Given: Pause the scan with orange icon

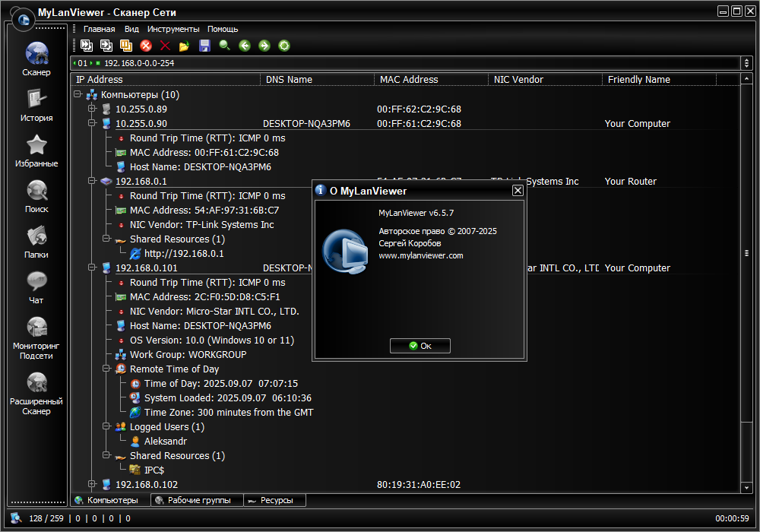Looking at the screenshot, I should point(126,46).
